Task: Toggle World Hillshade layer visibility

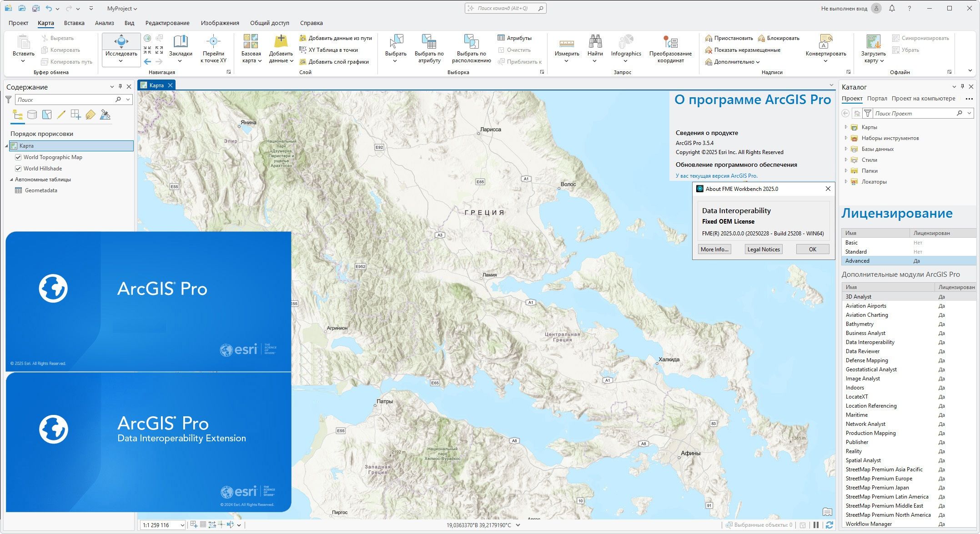Action: 18,169
